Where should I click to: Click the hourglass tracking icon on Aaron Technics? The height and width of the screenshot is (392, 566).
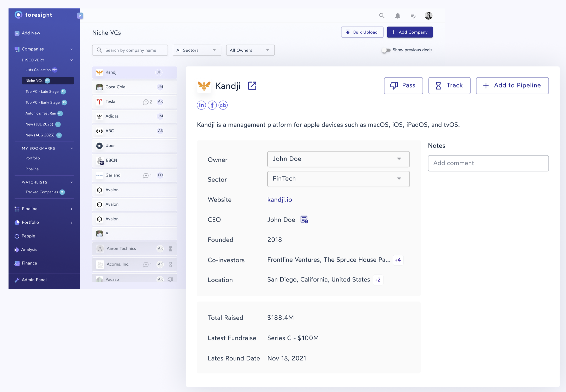(170, 248)
